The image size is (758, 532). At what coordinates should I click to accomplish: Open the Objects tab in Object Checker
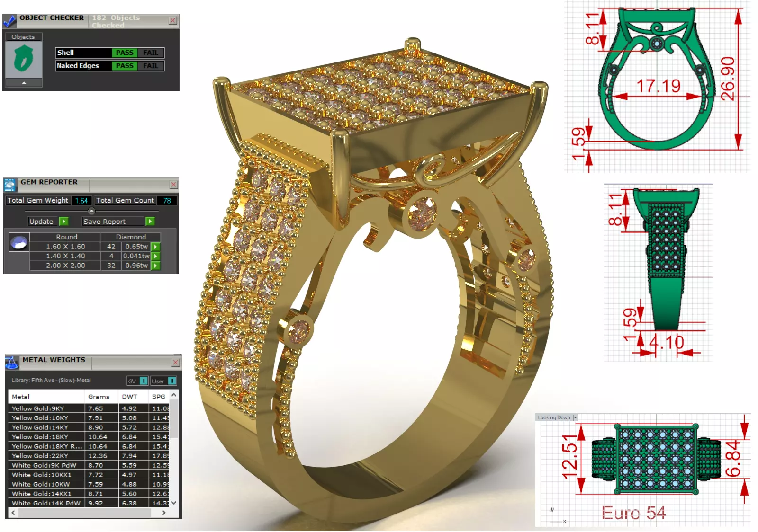click(23, 37)
